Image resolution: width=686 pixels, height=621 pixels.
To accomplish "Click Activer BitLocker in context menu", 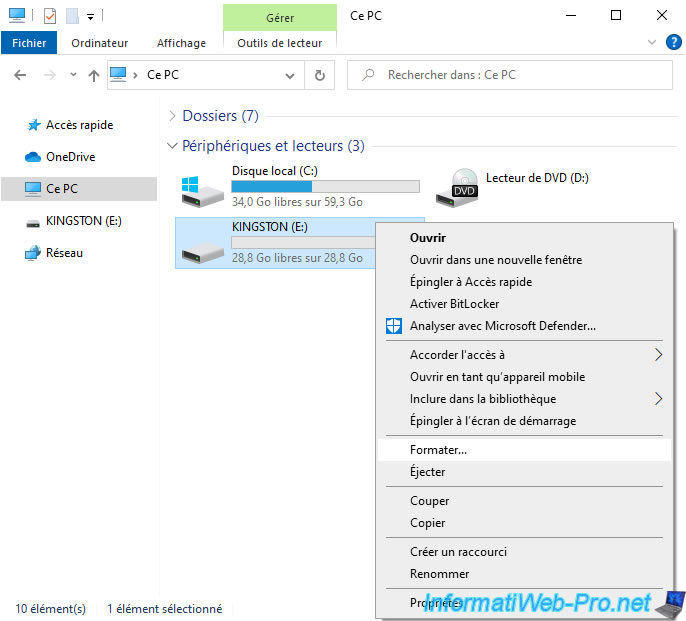I will 454,304.
